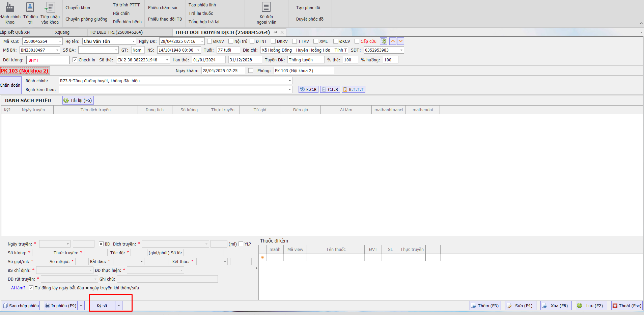Switch to the Xquang tab

(62, 32)
